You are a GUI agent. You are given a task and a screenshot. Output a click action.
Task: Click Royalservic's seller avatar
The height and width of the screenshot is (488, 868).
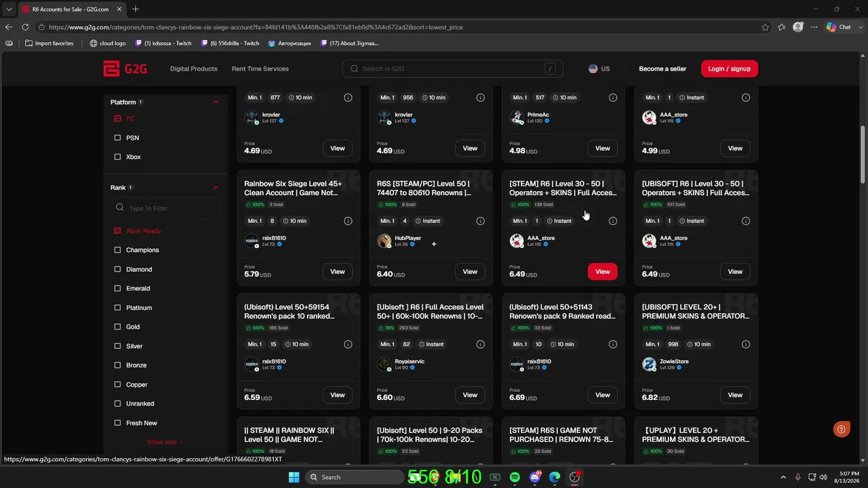tap(384, 364)
